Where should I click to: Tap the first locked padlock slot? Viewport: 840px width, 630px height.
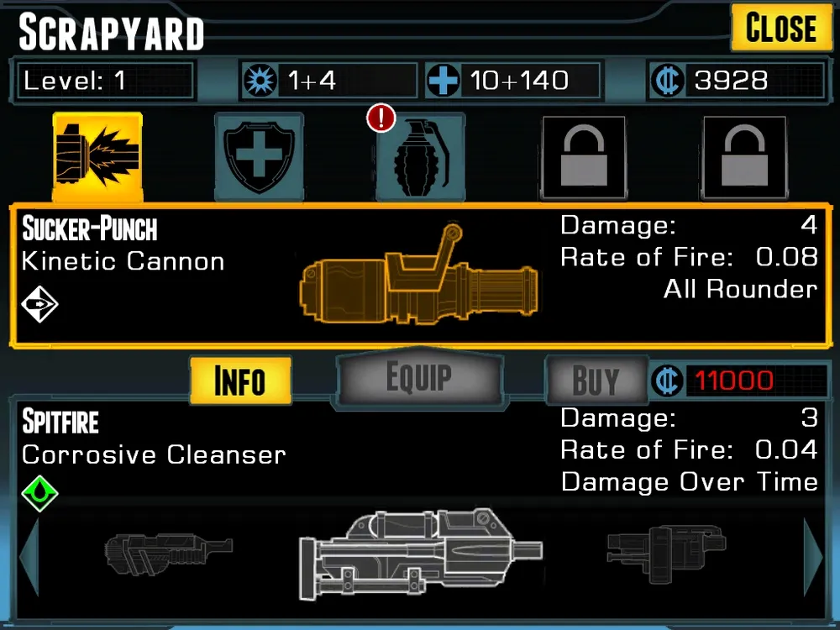coord(584,158)
